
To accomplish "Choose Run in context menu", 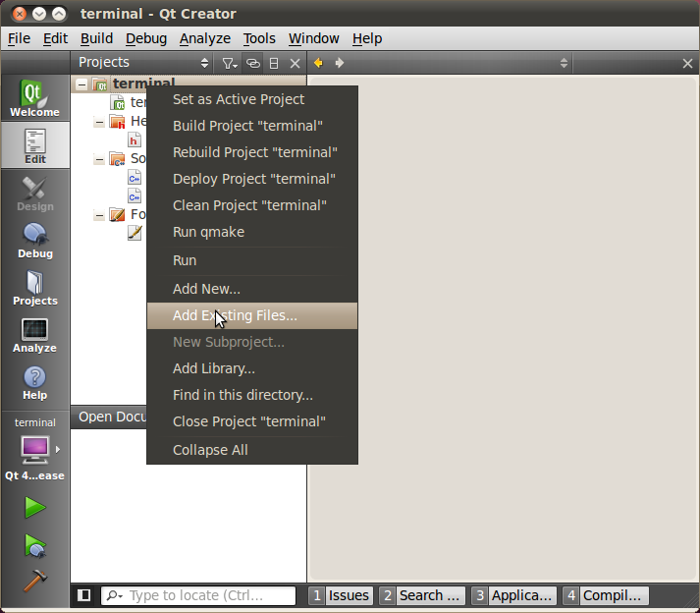I will coord(252,260).
